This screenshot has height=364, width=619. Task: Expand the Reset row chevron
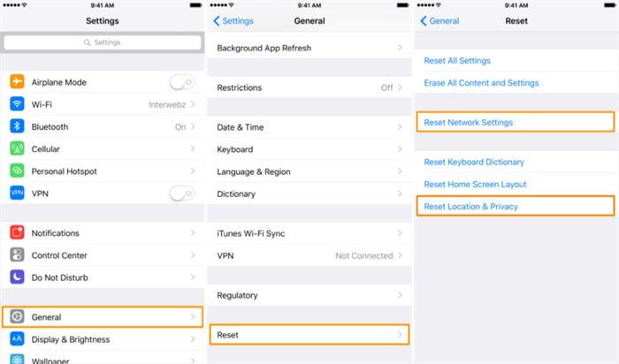tap(400, 335)
